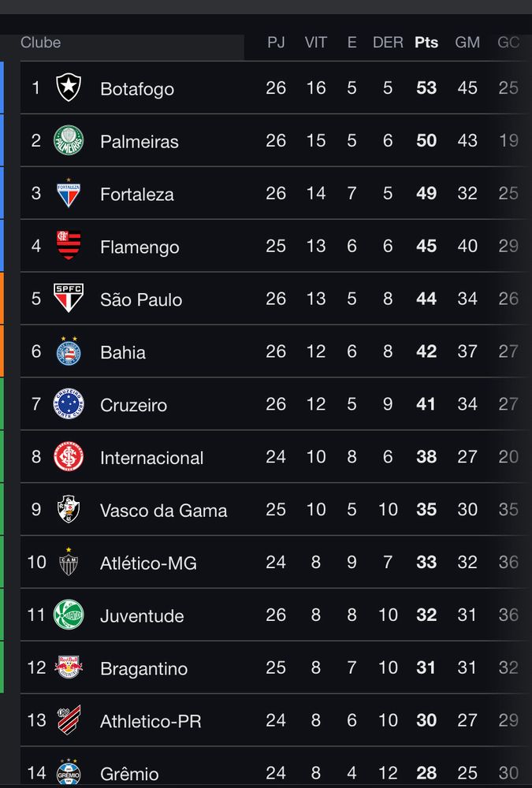
Task: Open the Vasco da Gama crest
Action: coord(69,509)
